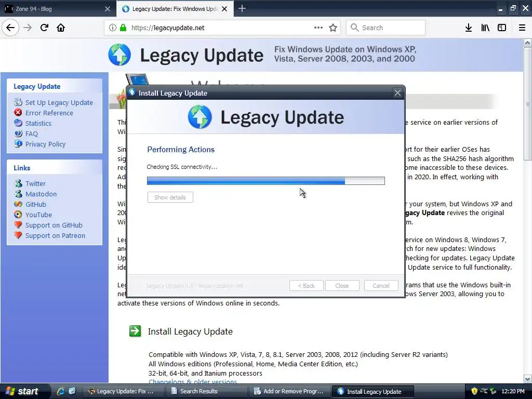Image resolution: width=532 pixels, height=399 pixels.
Task: Go back with browser Back arrow
Action: point(10,28)
